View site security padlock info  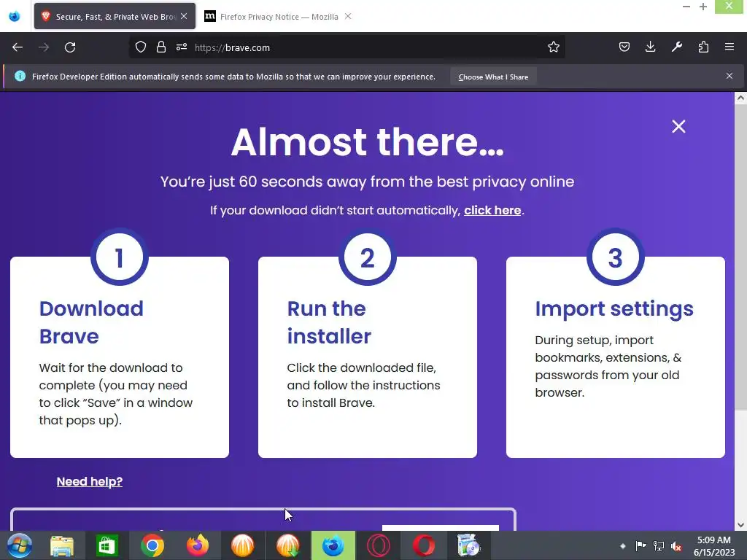tap(161, 47)
